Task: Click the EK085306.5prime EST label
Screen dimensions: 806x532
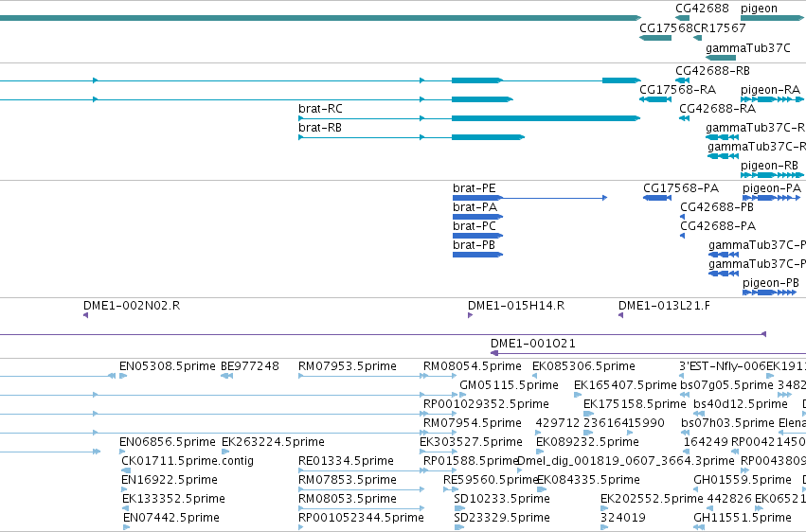Action: point(583,366)
